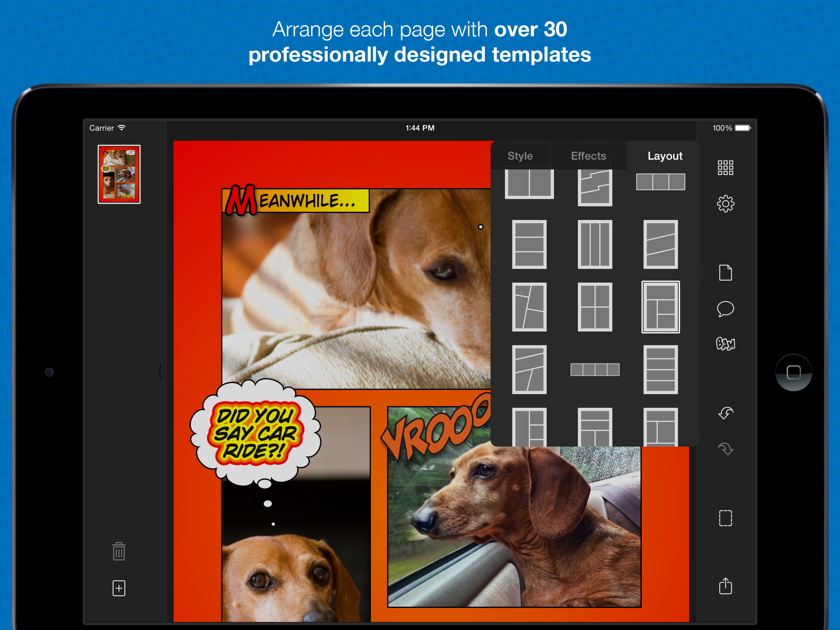The width and height of the screenshot is (840, 630).
Task: Add a new page with plus icon
Action: click(119, 588)
